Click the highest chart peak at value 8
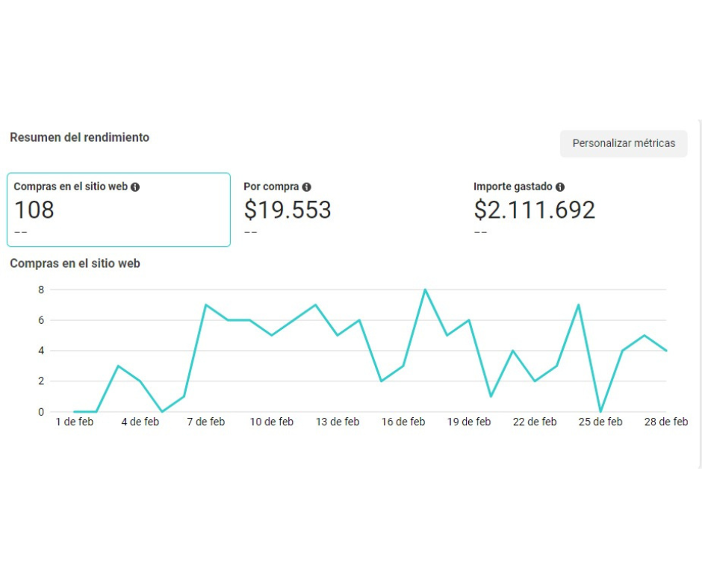 (x=425, y=290)
